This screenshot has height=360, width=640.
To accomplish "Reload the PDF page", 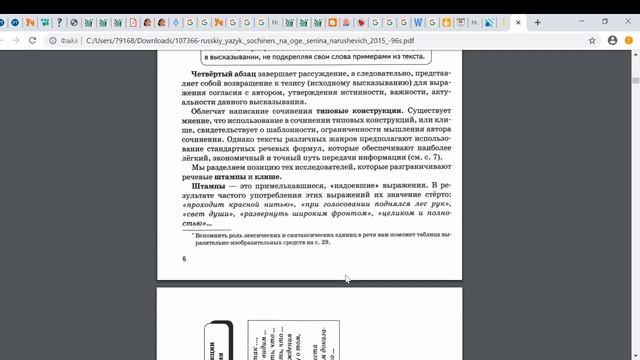I will pyautogui.click(x=32, y=40).
